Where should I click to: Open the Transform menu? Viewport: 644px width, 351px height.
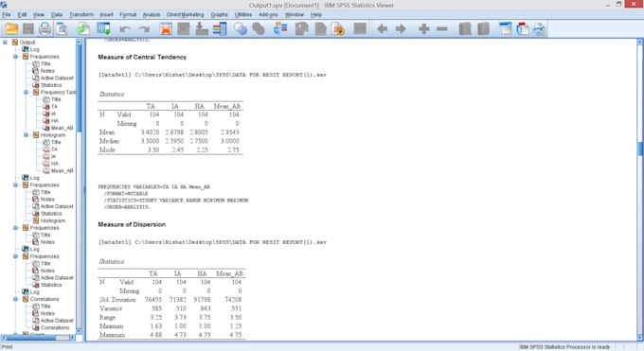click(81, 15)
